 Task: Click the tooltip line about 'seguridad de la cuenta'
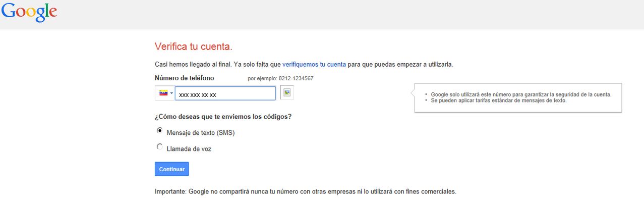(521, 94)
